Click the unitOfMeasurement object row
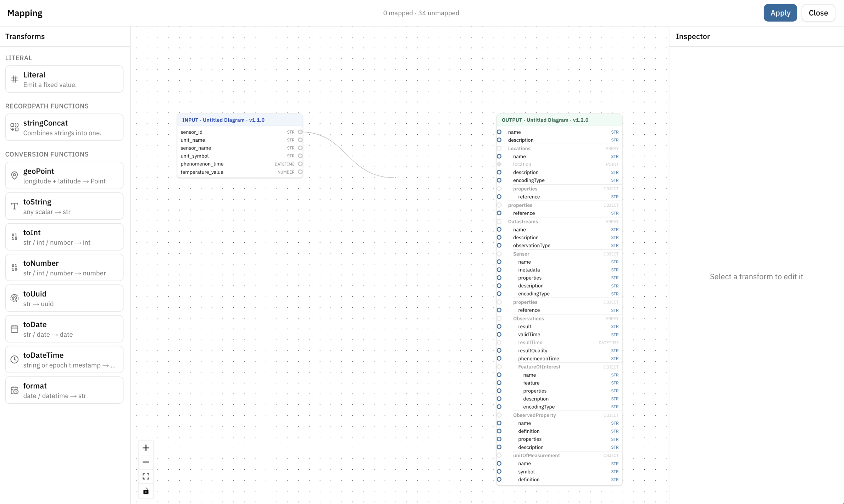 click(559, 455)
